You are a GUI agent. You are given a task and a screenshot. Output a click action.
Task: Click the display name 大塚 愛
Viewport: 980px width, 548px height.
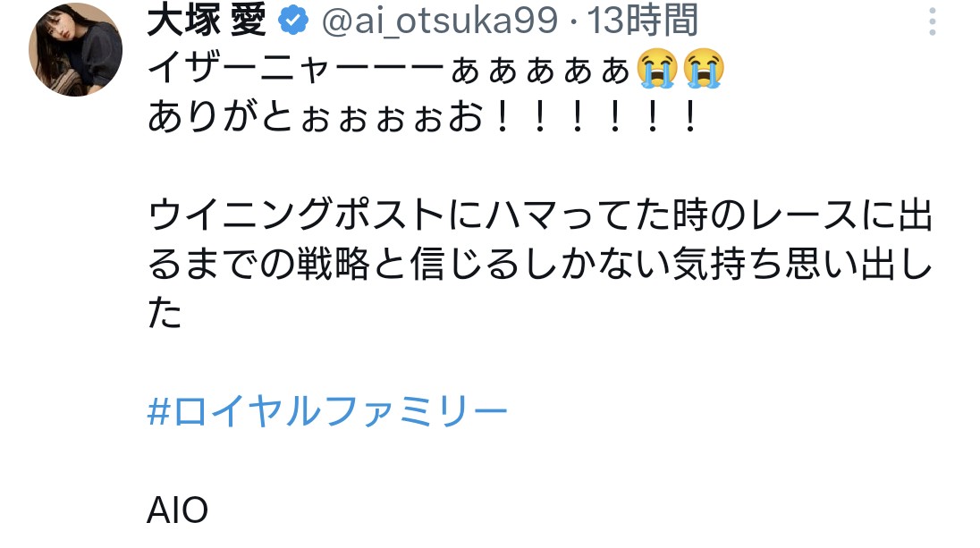207,20
